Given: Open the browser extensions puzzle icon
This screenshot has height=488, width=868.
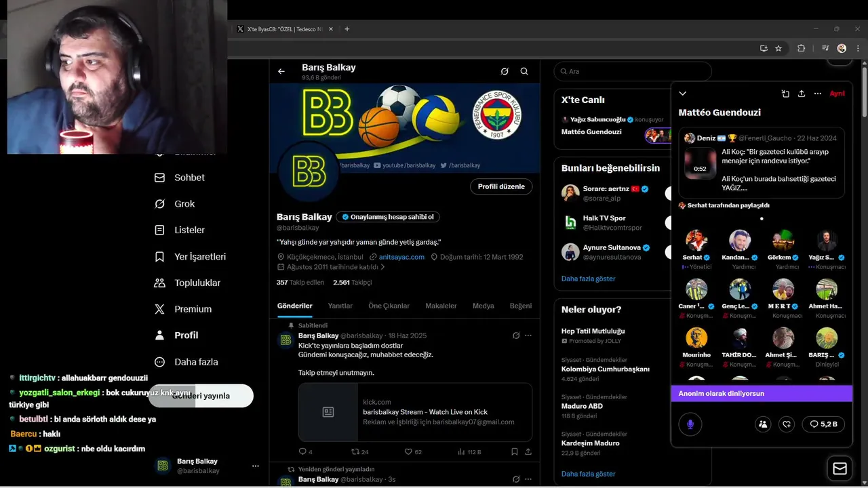Looking at the screenshot, I should pos(801,48).
